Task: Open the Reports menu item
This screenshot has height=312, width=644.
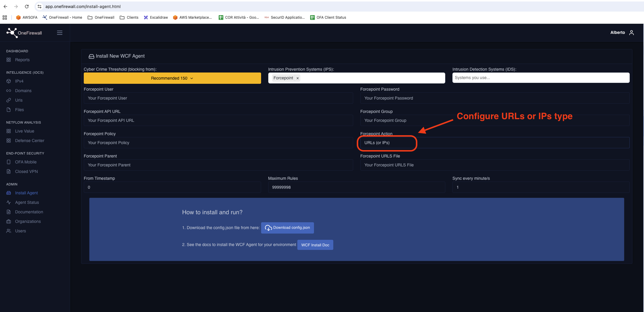Action: point(22,60)
